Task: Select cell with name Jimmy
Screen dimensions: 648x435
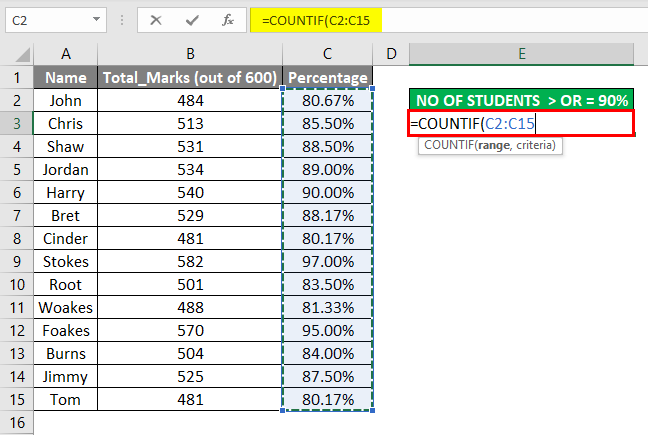Action: (x=66, y=376)
